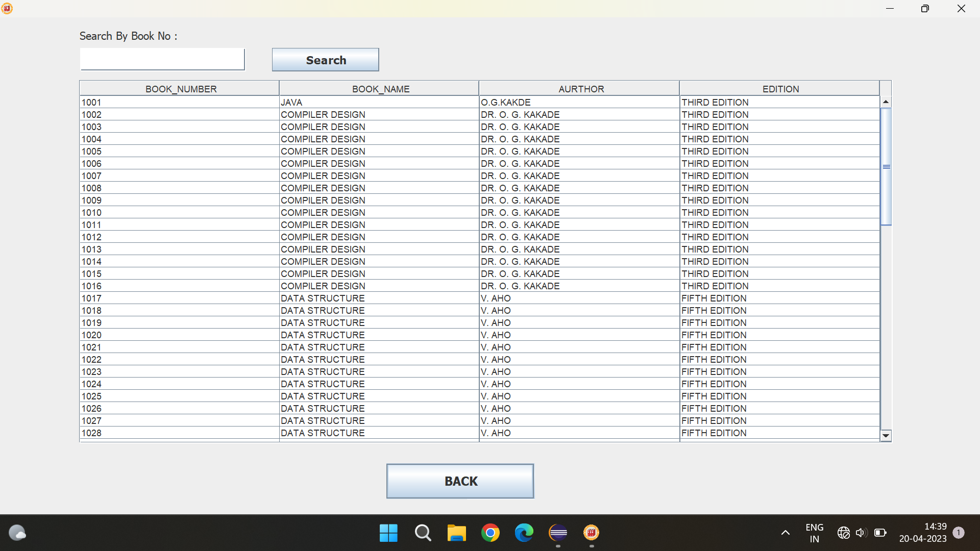Select the row for book 1001 JAVA
980x551 pixels.
coord(291,103)
